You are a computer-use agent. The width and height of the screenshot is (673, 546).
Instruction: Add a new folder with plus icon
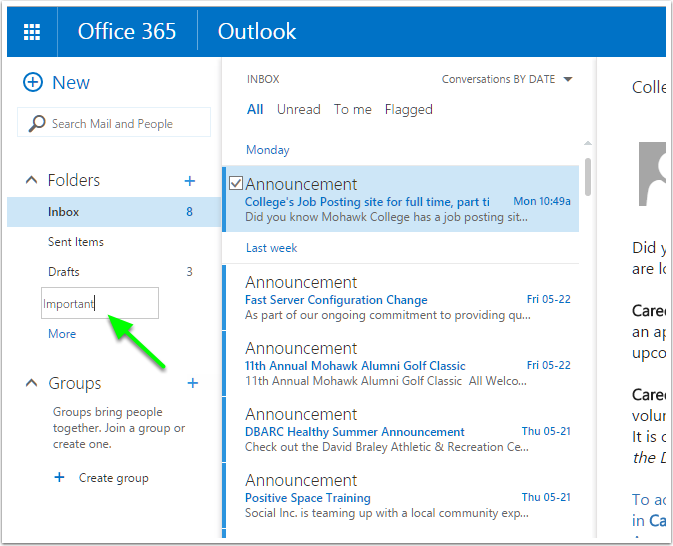coord(190,181)
